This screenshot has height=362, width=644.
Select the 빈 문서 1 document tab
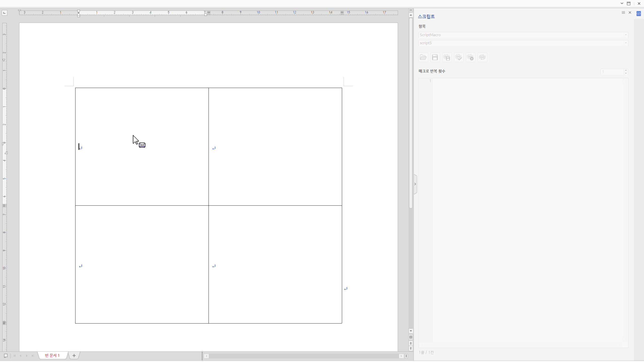pos(52,355)
